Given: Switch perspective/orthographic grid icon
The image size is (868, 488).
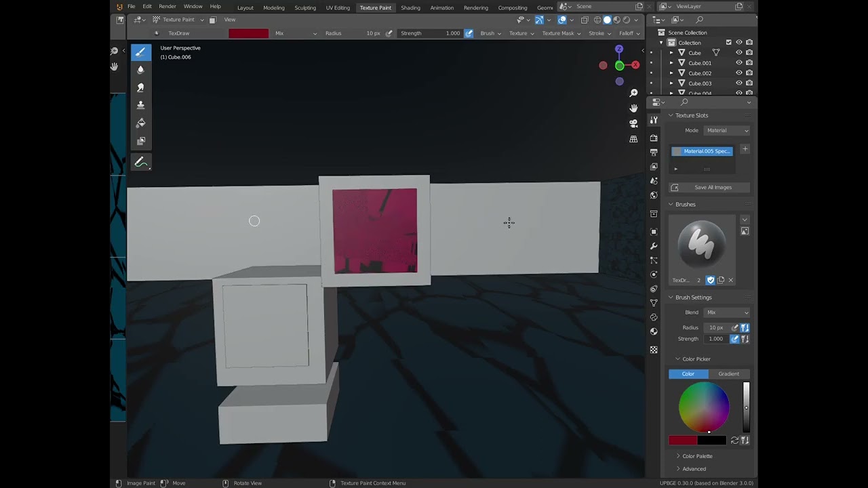Looking at the screenshot, I should [633, 139].
